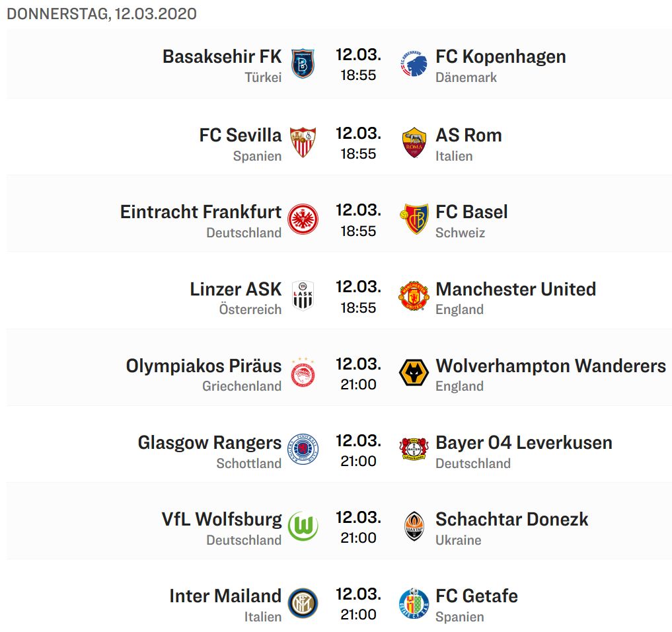Click the Wolverhampton Wanderers team name
Image resolution: width=672 pixels, height=632 pixels.
550,366
